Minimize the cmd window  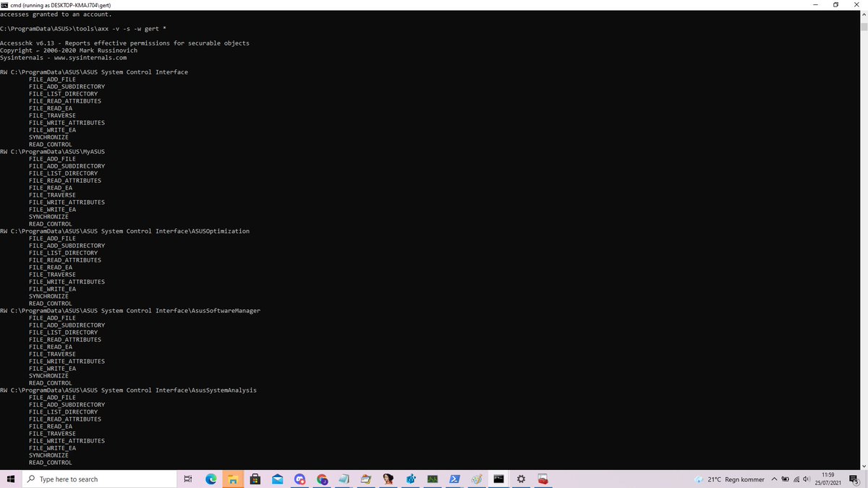coord(815,4)
